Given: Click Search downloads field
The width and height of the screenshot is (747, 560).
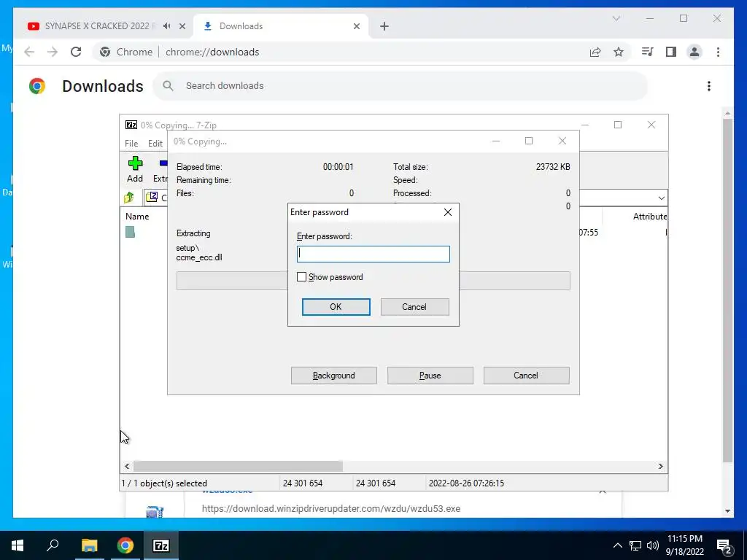Looking at the screenshot, I should [400, 86].
